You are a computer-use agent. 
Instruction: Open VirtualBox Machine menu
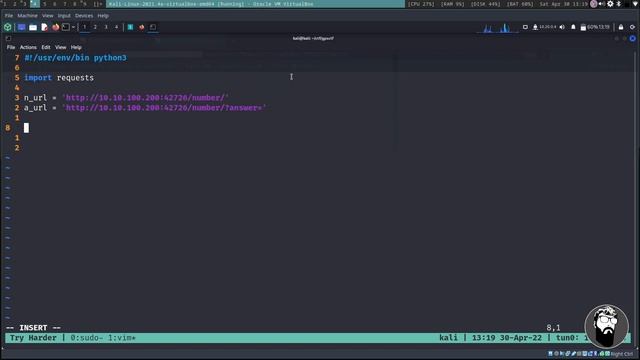[x=27, y=16]
